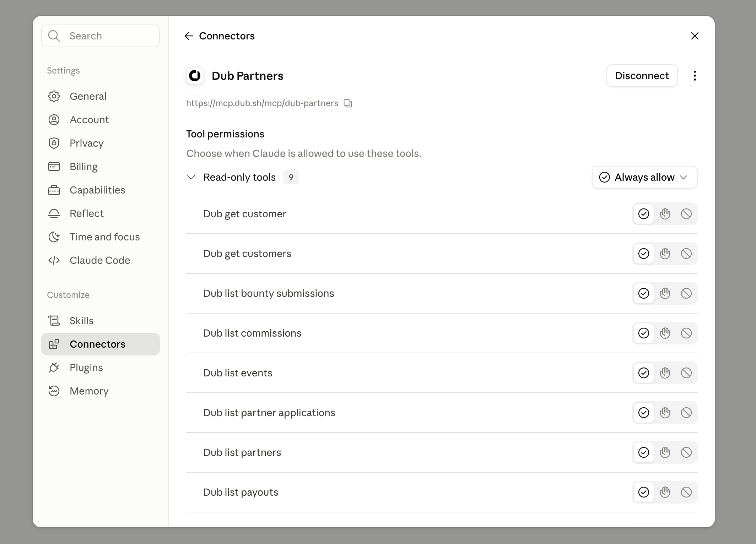
Task: Return to the Connectors list
Action: tap(220, 36)
